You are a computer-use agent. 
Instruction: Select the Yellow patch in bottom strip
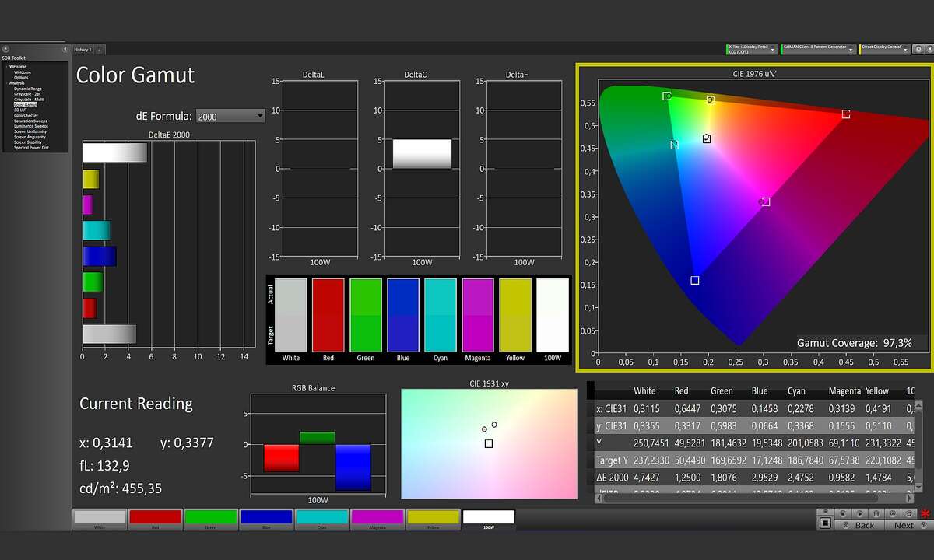(x=434, y=520)
